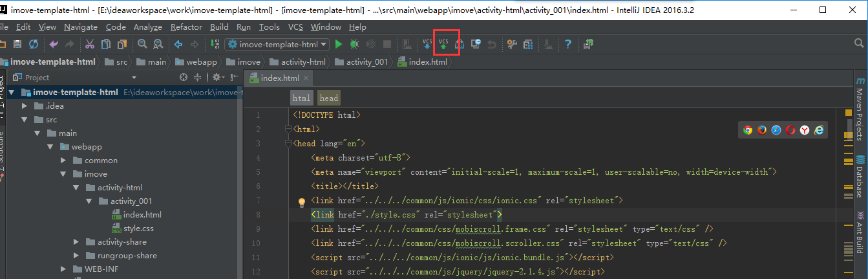Viewport: 868px width, 279px height.
Task: Open Help with the question mark icon
Action: tap(568, 44)
